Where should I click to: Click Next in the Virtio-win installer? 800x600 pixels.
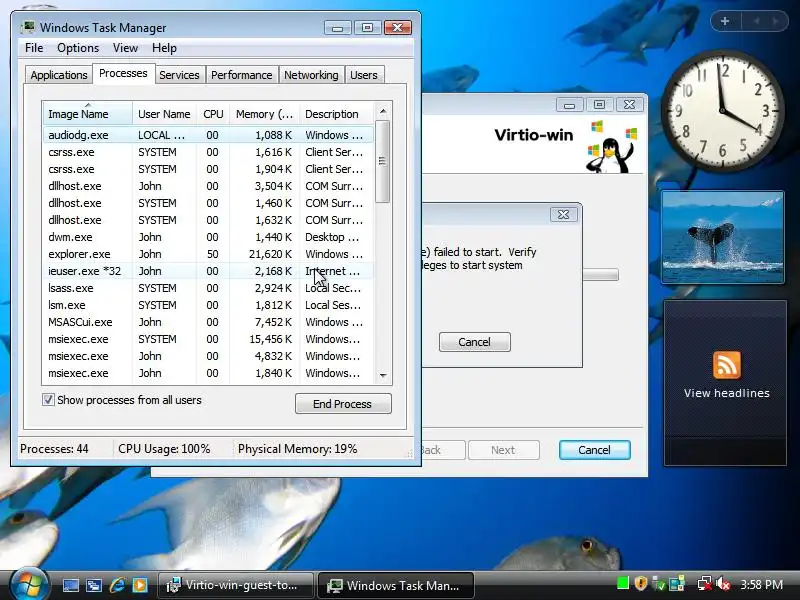(x=503, y=450)
